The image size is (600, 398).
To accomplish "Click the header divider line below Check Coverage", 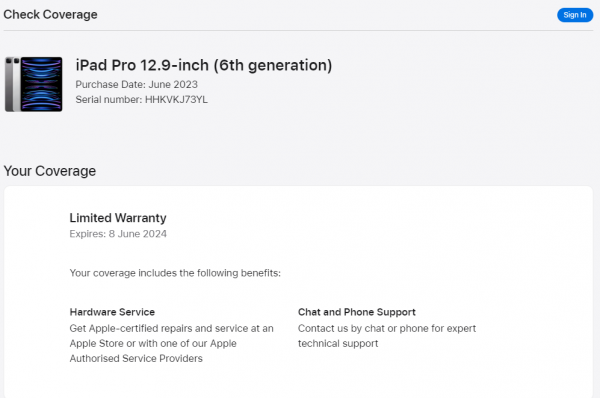I will tap(298, 30).
